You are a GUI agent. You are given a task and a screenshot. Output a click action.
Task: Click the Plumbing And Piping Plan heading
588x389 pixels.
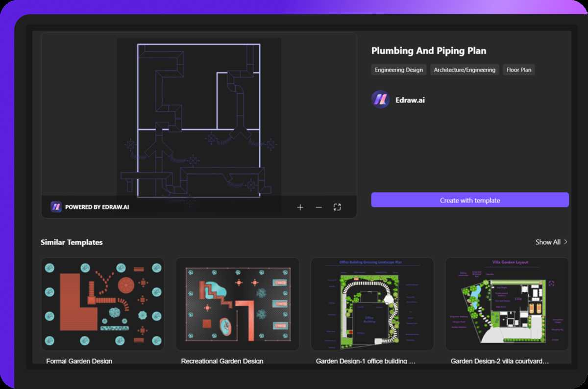point(429,51)
